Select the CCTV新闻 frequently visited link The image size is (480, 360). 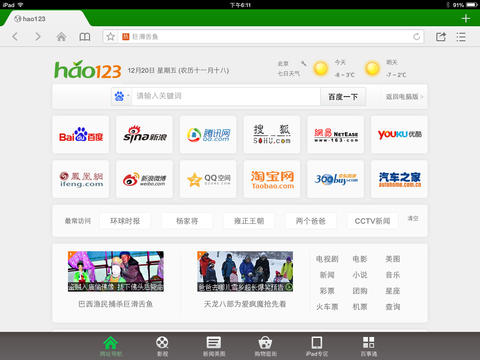372,221
